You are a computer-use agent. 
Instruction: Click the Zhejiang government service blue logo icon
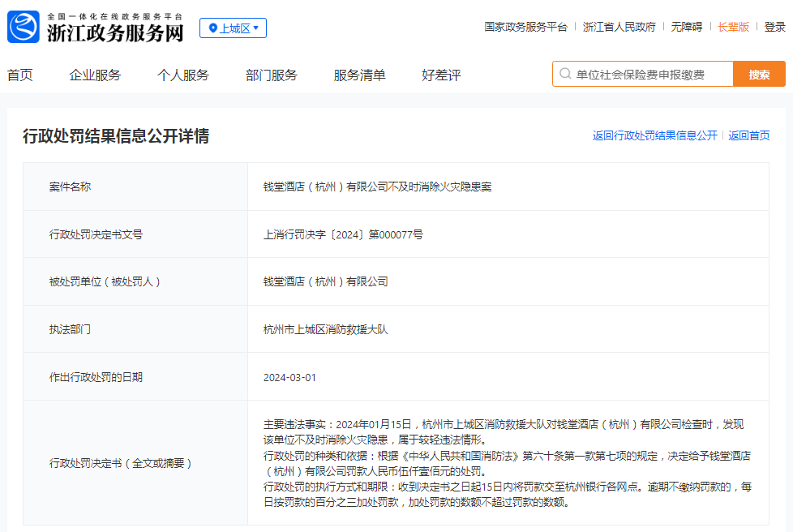[x=24, y=27]
